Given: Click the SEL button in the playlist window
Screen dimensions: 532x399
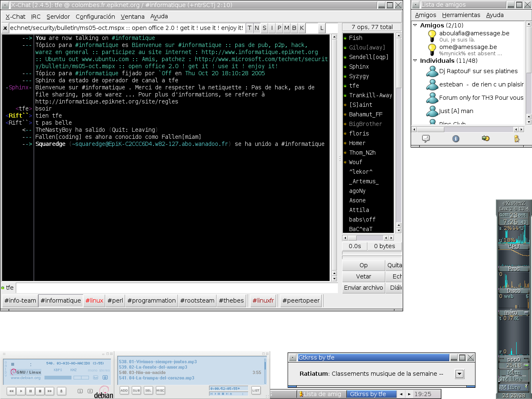Looking at the screenshot, I should click(148, 390).
